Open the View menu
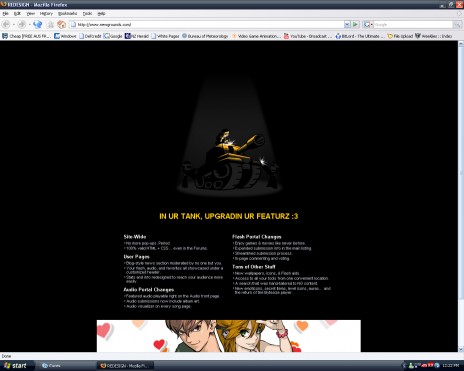464x371 pixels. (30, 14)
